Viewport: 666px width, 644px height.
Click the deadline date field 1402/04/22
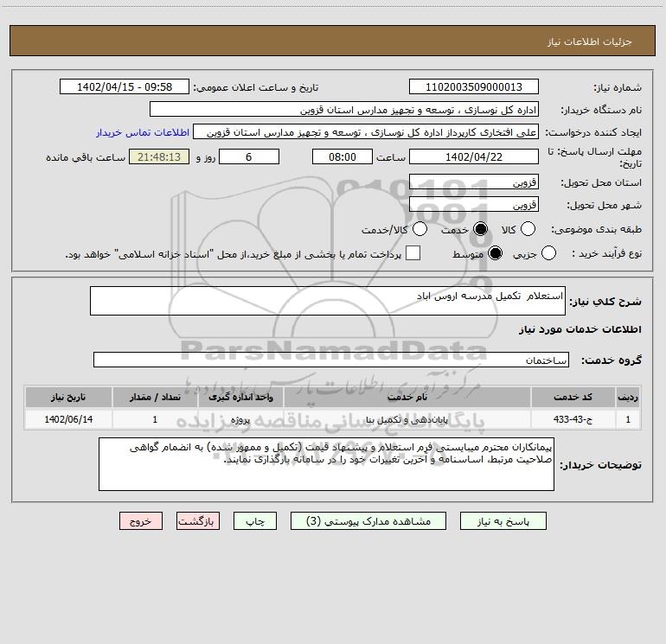tap(474, 157)
